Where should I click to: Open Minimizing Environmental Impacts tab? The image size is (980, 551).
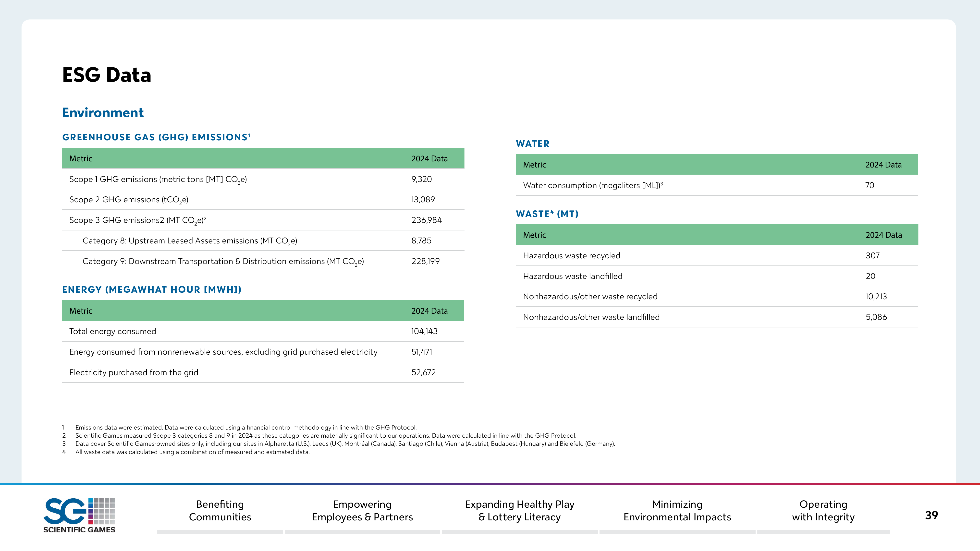pos(677,510)
